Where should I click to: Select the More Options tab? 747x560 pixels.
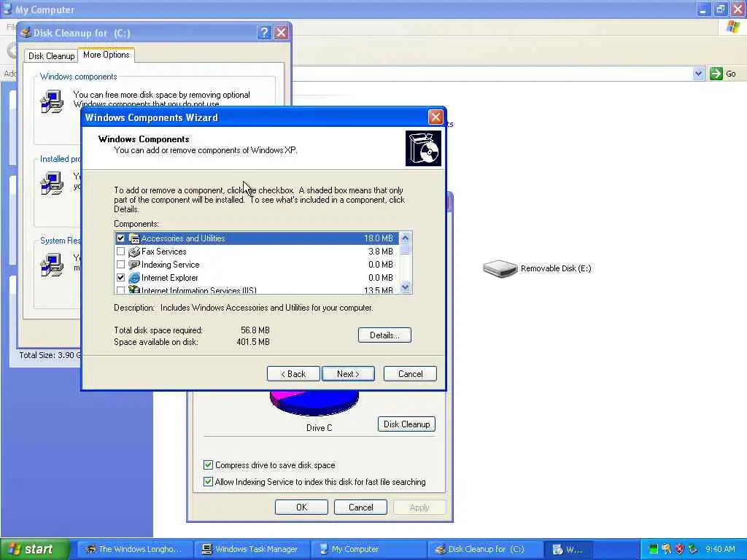click(x=107, y=55)
